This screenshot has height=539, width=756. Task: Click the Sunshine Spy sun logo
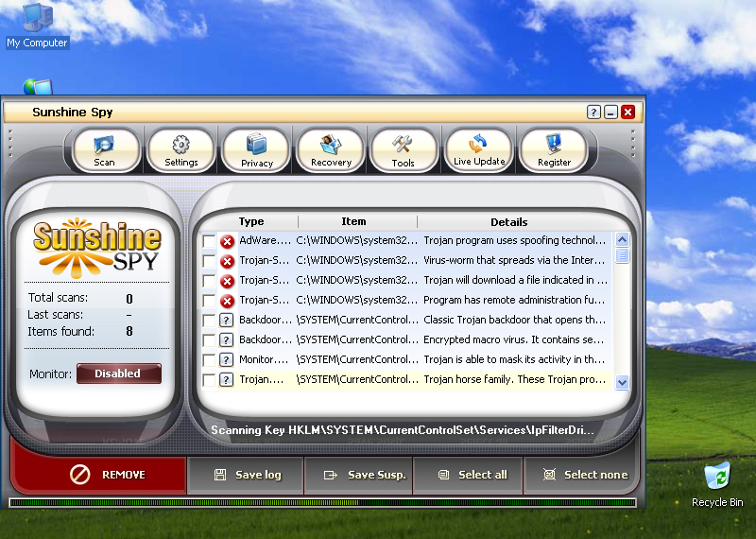point(97,248)
